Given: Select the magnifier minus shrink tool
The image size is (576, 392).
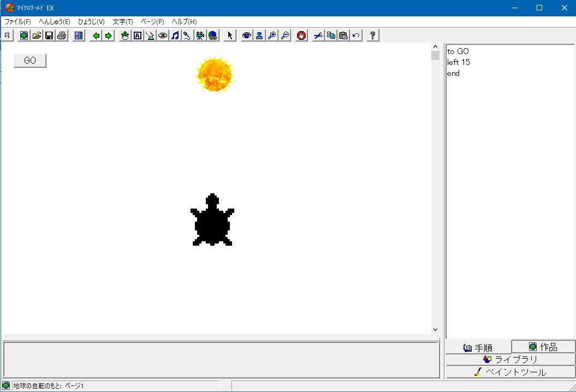Looking at the screenshot, I should pos(284,35).
